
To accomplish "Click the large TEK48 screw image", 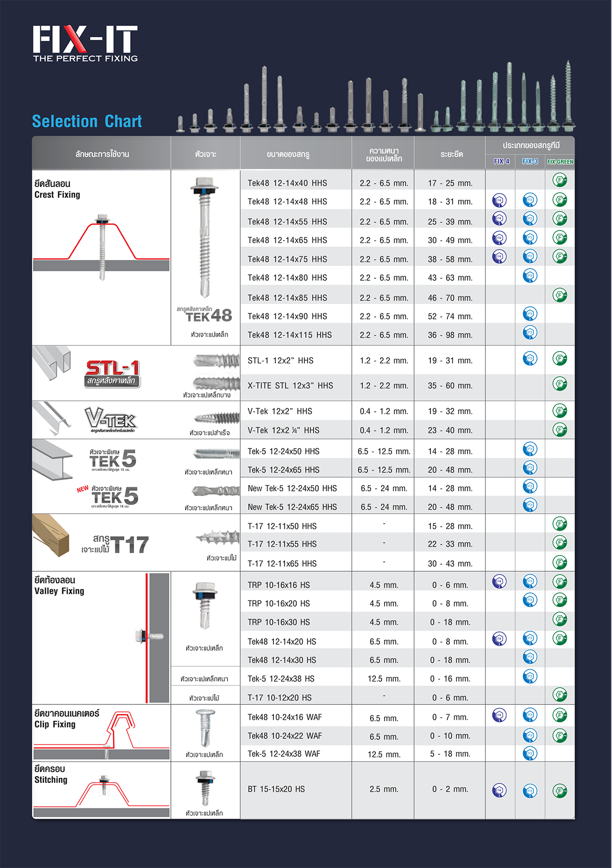I will click(x=205, y=237).
